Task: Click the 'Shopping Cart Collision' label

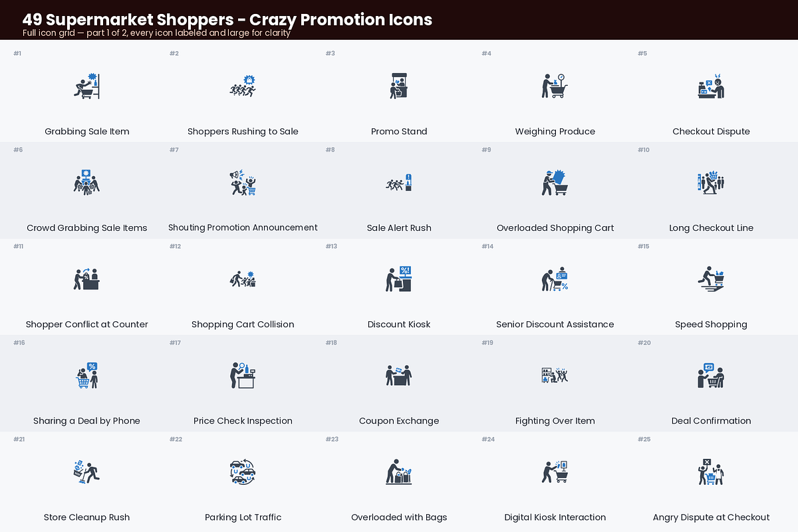Action: click(243, 324)
